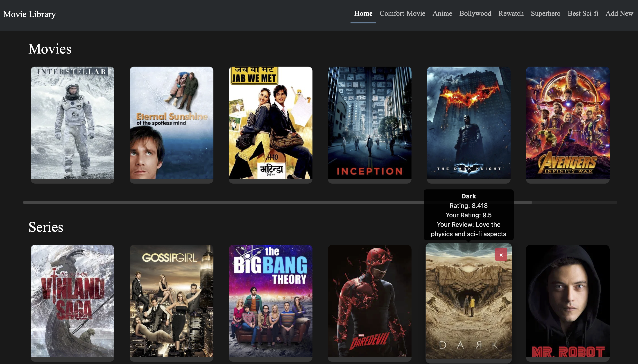
Task: Select the Jab We Met poster
Action: click(270, 123)
